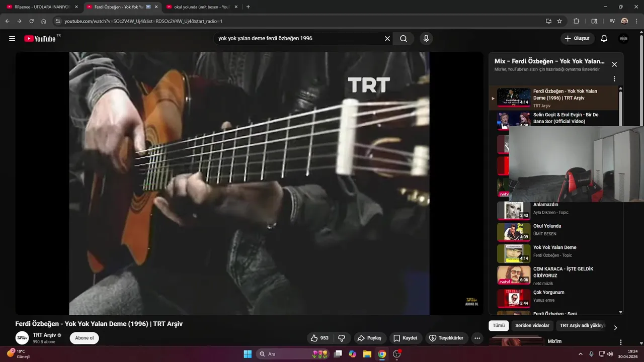644x362 pixels.
Task: View site information icon in address bar
Action: (58, 21)
